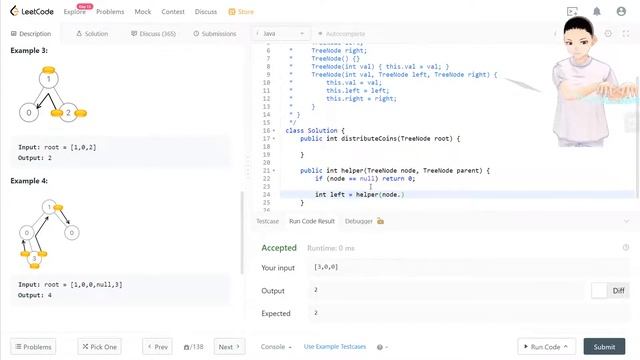640x360 pixels.
Task: Toggle the Diff switch
Action: coord(610,291)
